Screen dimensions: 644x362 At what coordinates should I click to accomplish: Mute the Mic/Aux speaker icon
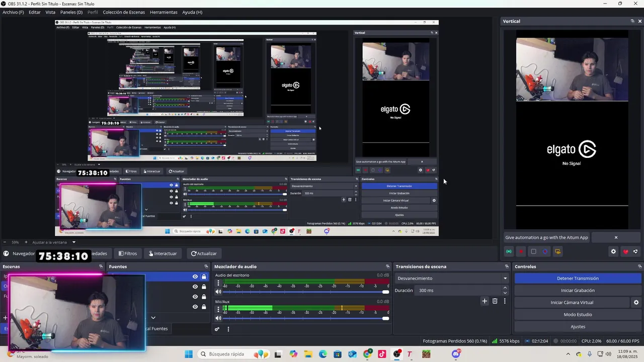click(218, 318)
